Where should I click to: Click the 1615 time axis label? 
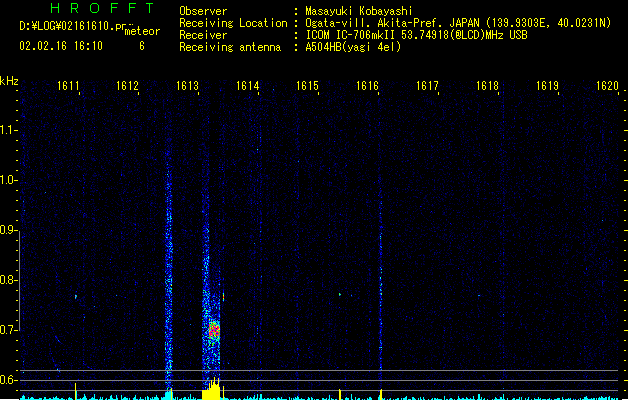(x=307, y=86)
